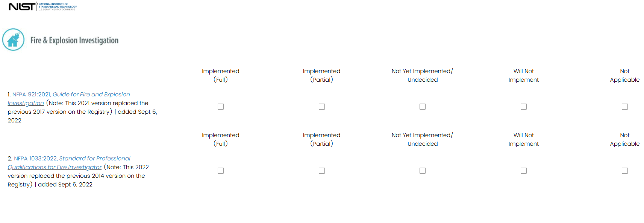644x223 pixels.
Task: Open the NFPA 1033:2022 Standard link
Action: tap(72, 159)
